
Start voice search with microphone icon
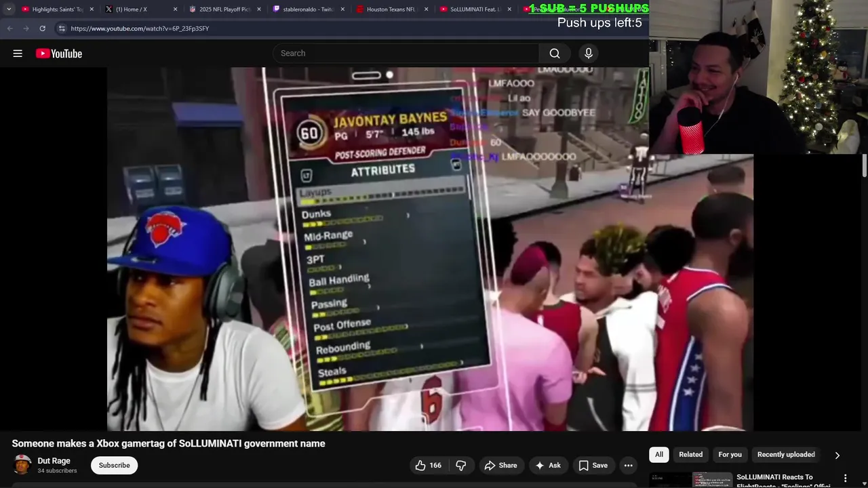pos(588,54)
